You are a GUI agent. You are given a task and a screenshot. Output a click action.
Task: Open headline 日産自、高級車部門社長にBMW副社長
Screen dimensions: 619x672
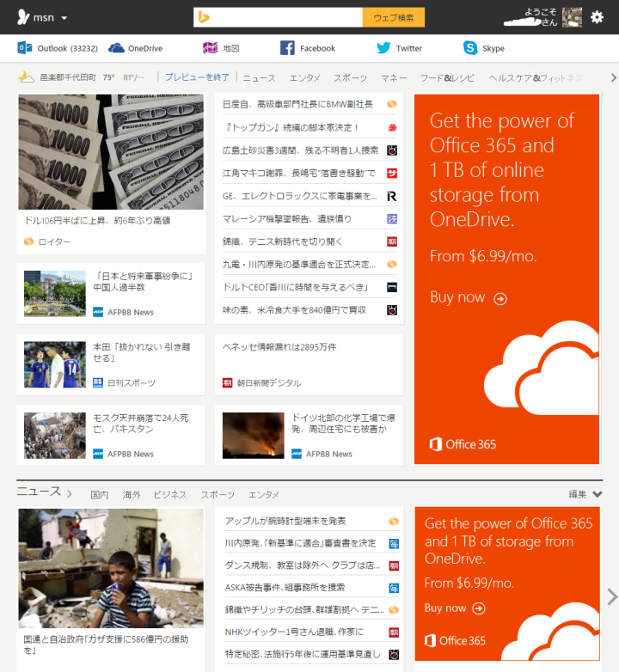click(297, 104)
